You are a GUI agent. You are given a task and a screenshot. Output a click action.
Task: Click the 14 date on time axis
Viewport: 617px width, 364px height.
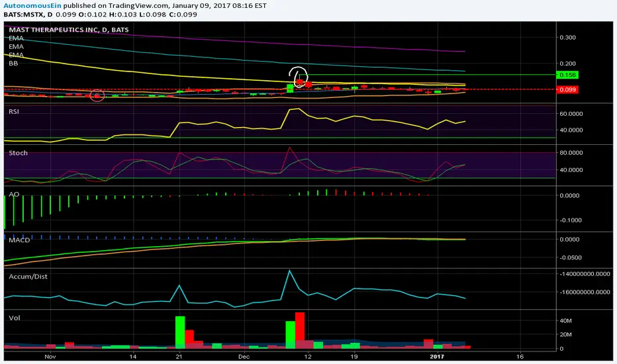(x=133, y=357)
